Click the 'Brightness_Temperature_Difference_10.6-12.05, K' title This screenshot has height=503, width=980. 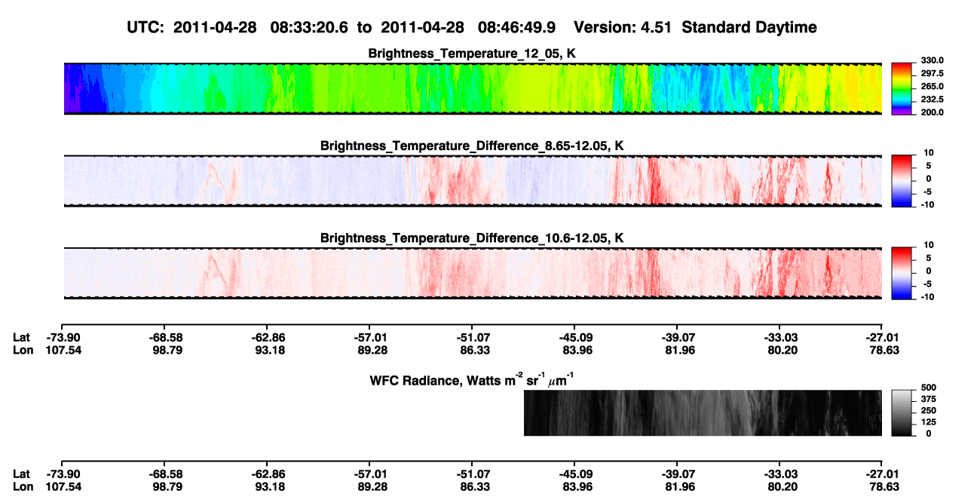click(472, 238)
